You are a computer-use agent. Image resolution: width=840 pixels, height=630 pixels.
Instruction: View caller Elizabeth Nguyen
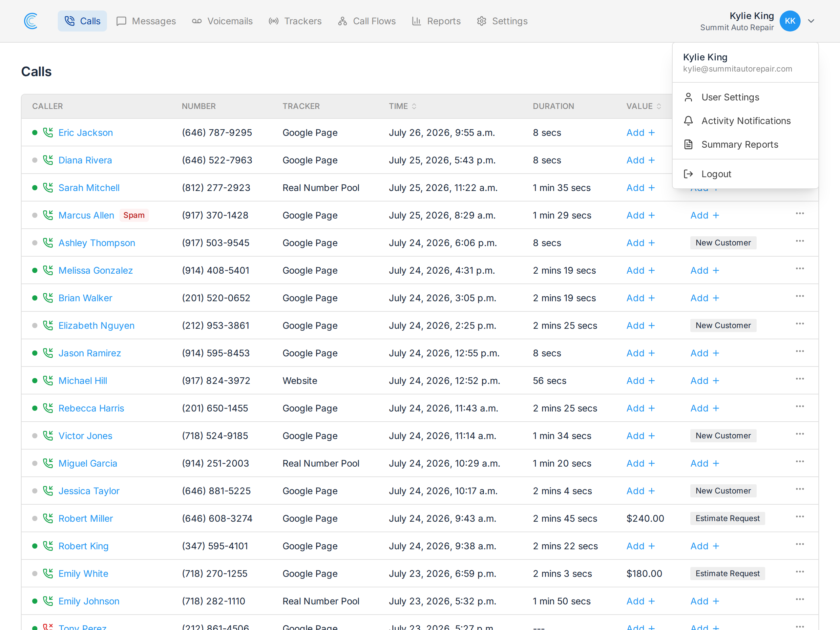point(96,325)
